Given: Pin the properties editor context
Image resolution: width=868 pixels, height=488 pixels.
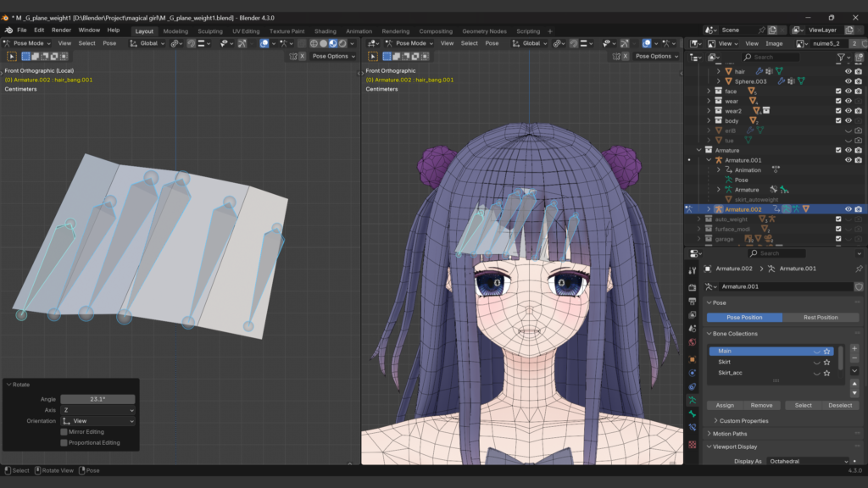Looking at the screenshot, I should click(x=859, y=269).
